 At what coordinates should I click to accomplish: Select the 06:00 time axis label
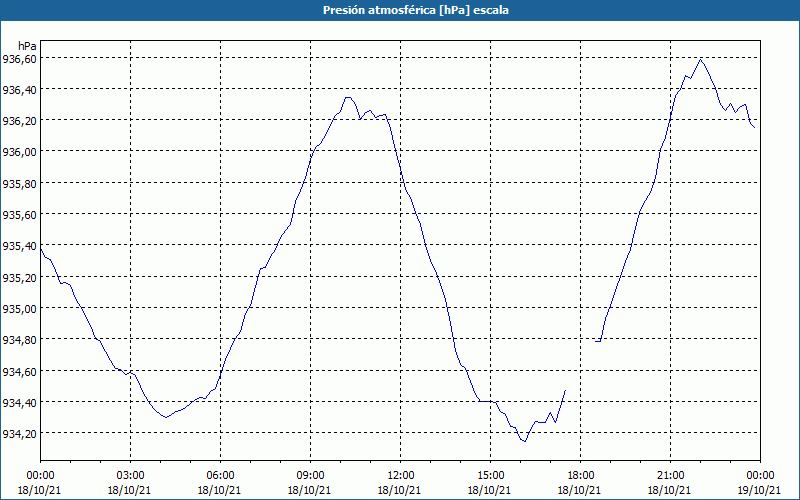point(220,476)
